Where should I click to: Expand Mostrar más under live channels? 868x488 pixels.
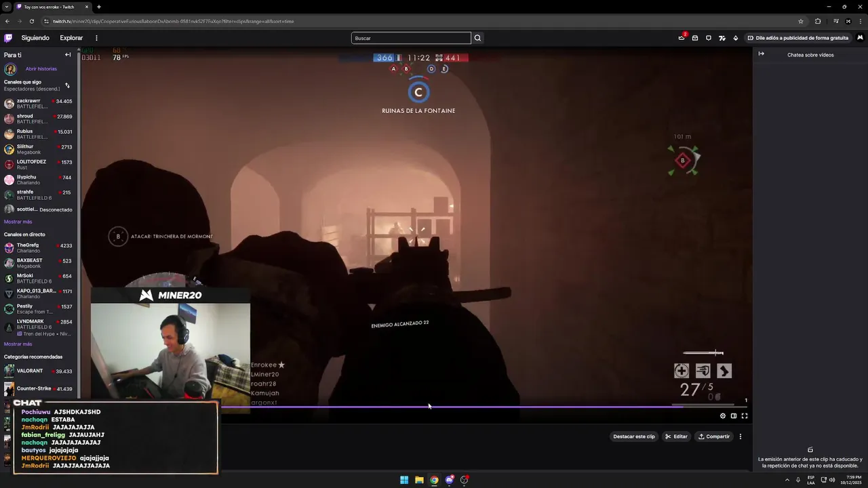(x=18, y=344)
